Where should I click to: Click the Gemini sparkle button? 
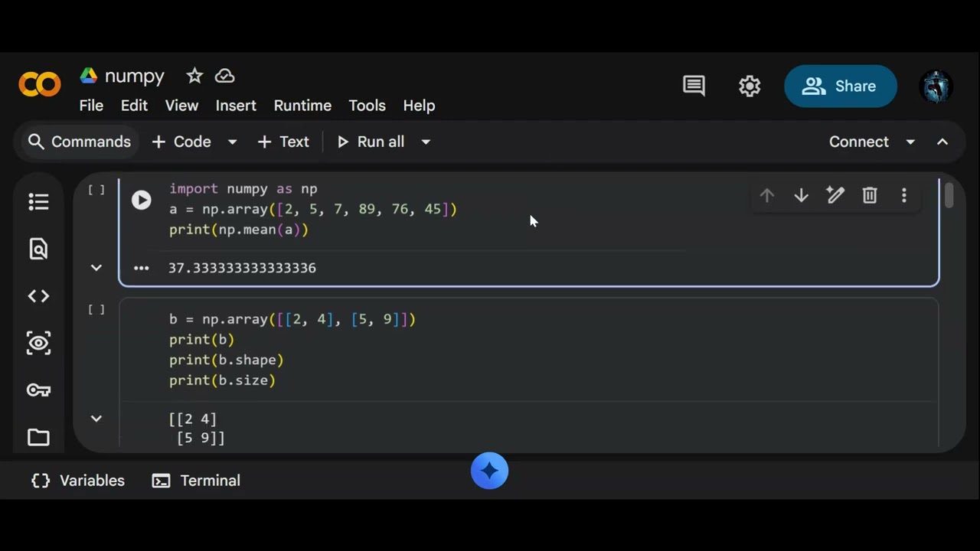click(489, 471)
